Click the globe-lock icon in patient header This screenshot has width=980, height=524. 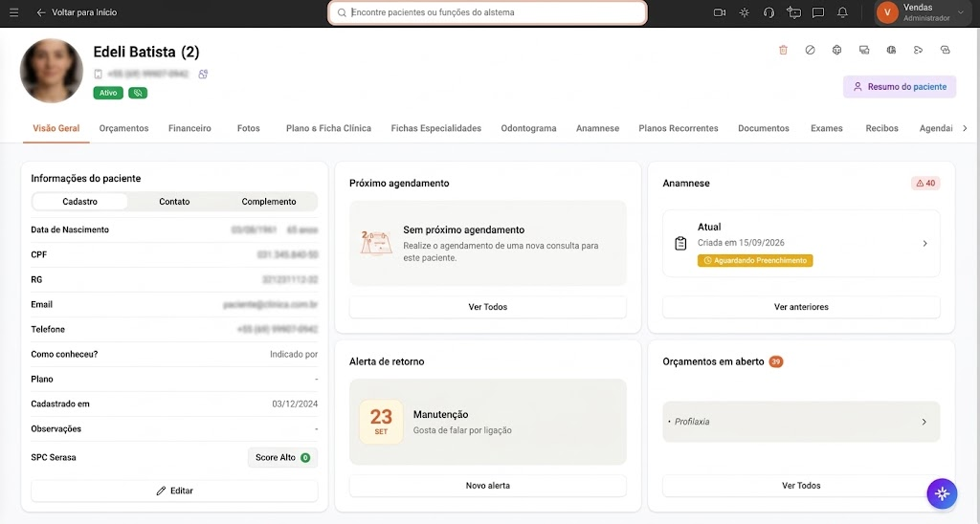[891, 50]
